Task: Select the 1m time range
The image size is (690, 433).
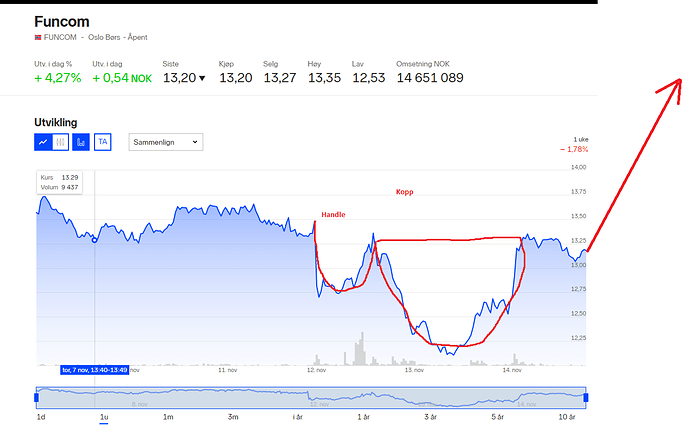Action: pyautogui.click(x=168, y=417)
